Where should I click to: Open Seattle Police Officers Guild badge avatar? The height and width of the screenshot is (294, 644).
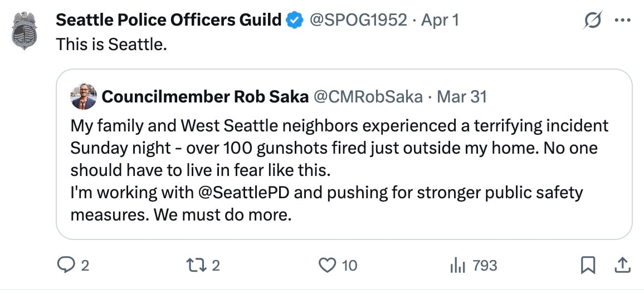pos(25,31)
